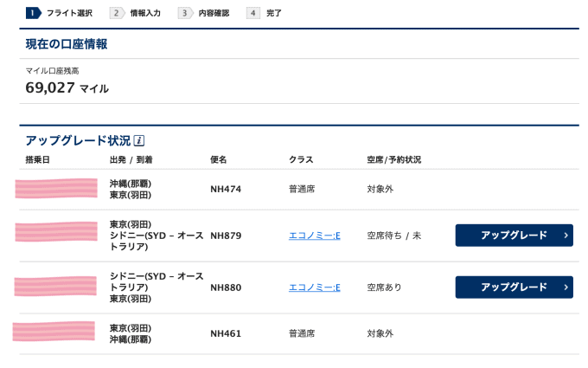Click the 空席あり status
588x368 pixels.
pyautogui.click(x=385, y=287)
